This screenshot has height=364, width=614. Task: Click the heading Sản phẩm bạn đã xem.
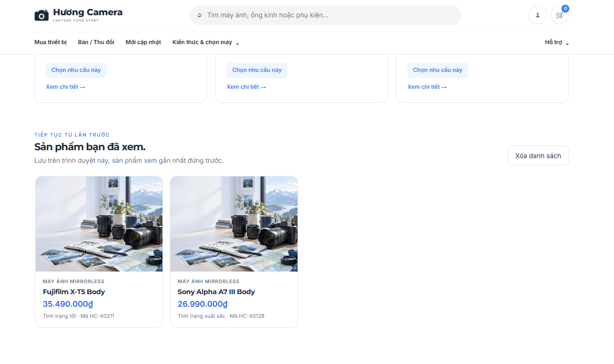click(x=90, y=147)
